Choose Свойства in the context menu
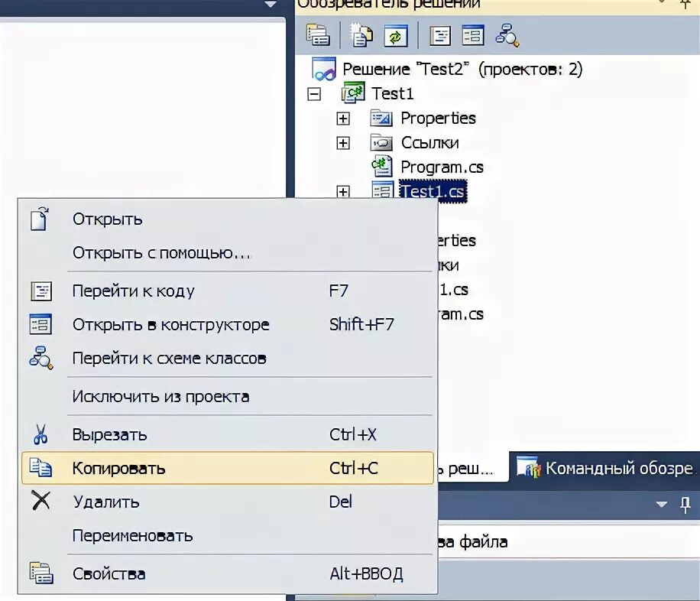The image size is (700, 601). pyautogui.click(x=227, y=573)
